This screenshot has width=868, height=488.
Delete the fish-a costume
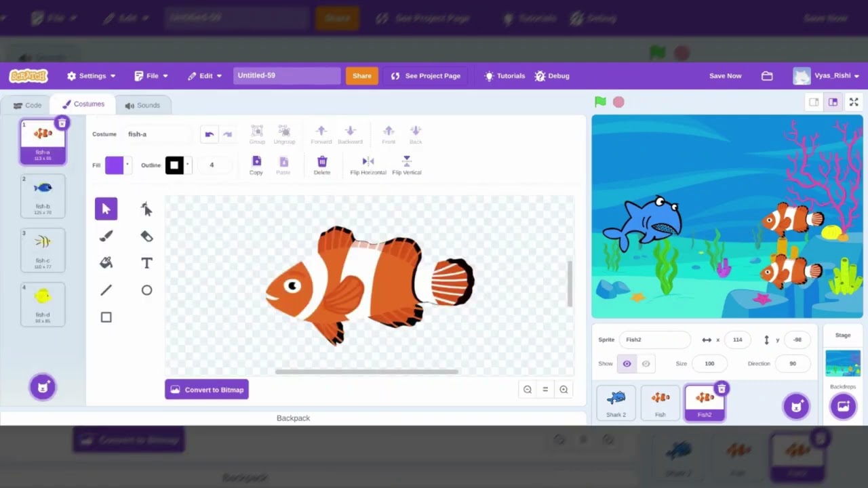pos(62,123)
